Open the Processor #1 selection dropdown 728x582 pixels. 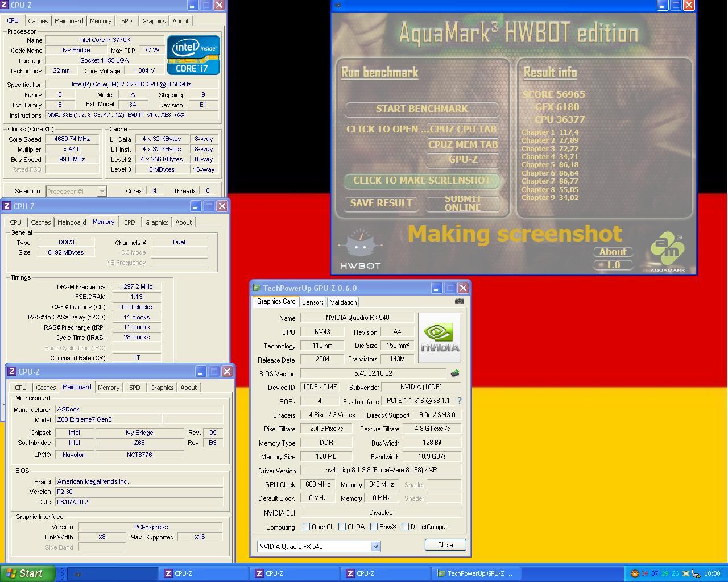coord(101,192)
